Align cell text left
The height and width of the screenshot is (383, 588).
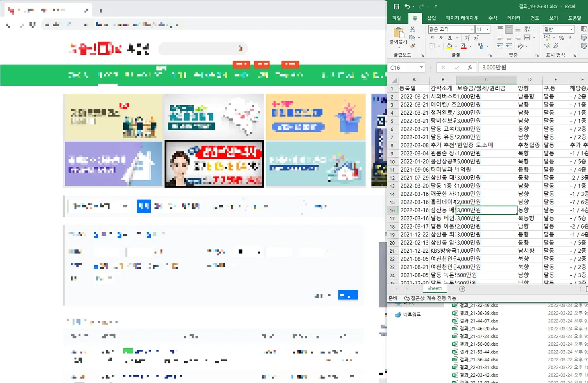[x=500, y=38]
